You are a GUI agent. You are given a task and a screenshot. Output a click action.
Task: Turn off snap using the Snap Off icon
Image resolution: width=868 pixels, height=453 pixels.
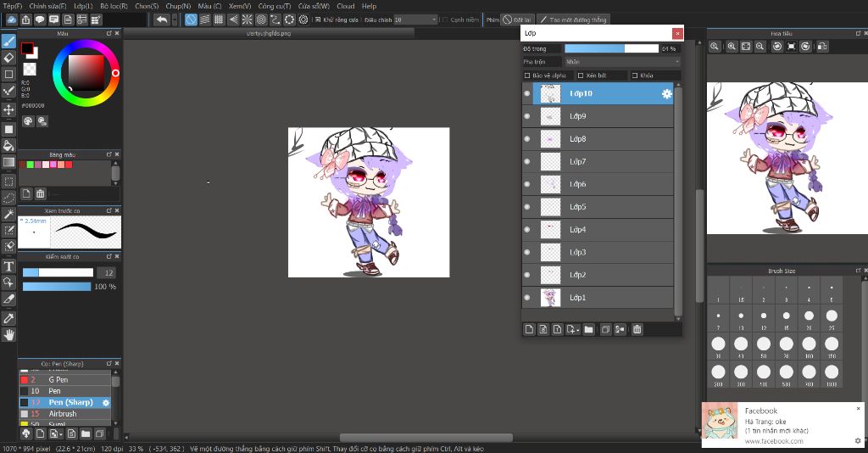(191, 20)
